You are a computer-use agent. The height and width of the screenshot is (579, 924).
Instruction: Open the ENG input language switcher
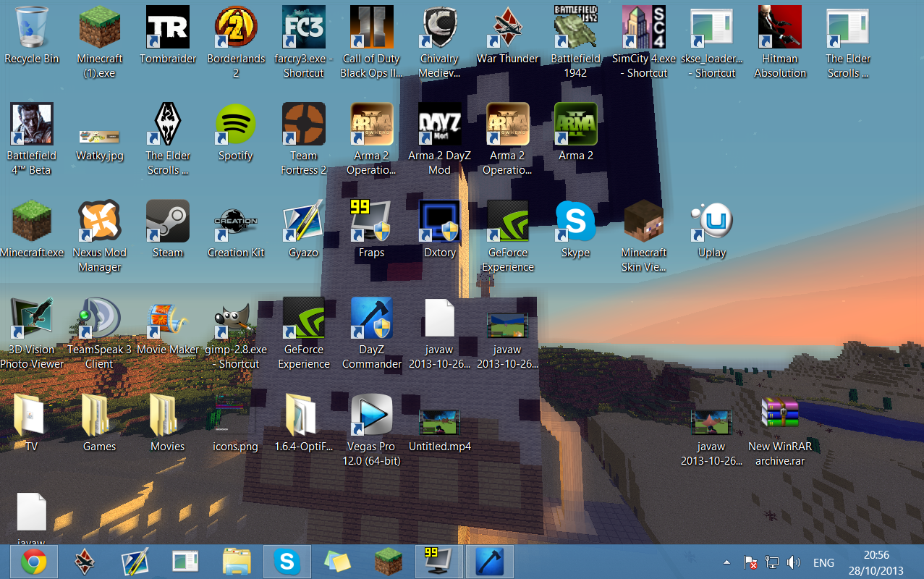point(823,562)
